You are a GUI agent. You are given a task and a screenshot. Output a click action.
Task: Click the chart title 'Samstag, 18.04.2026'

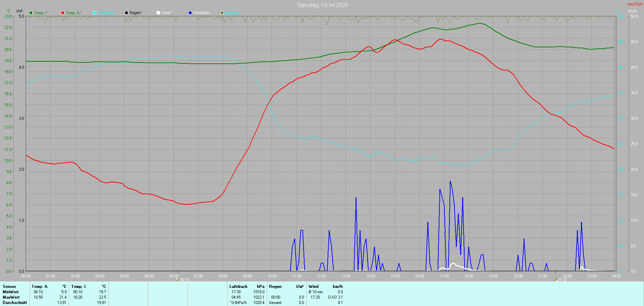[323, 5]
